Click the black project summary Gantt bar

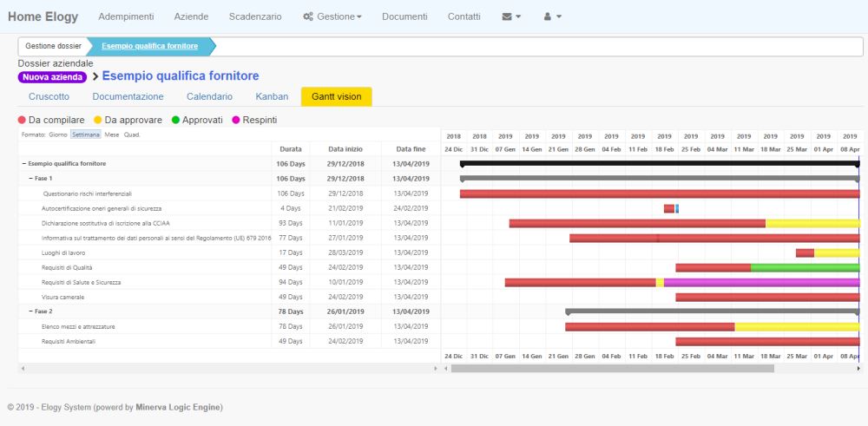pyautogui.click(x=660, y=164)
